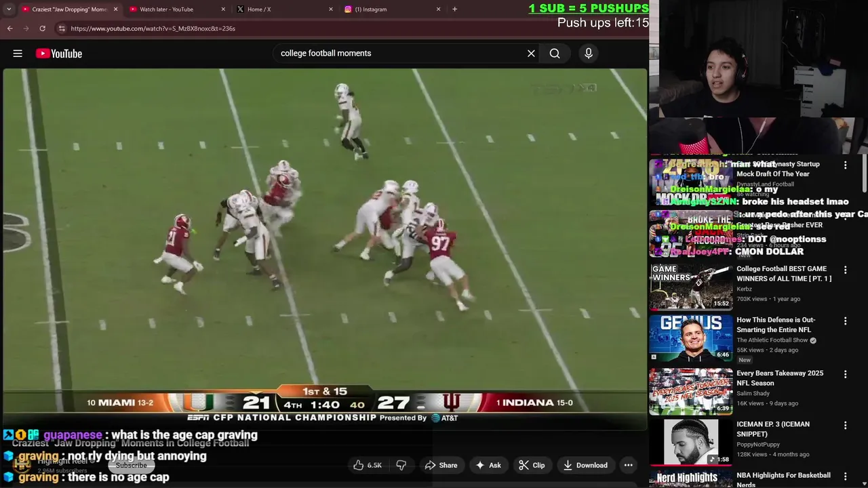The width and height of the screenshot is (868, 488).
Task: Open the GAME WINNERS video thumbnail
Action: coord(690,287)
